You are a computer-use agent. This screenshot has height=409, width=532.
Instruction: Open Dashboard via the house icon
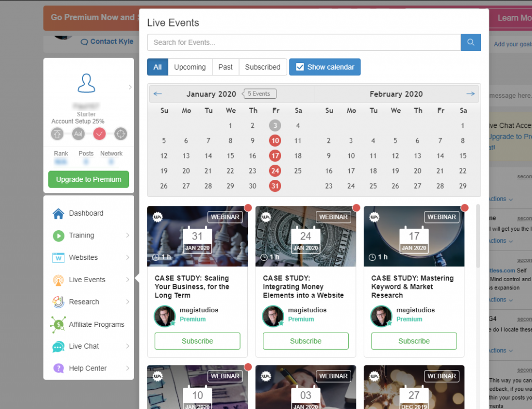pos(59,213)
